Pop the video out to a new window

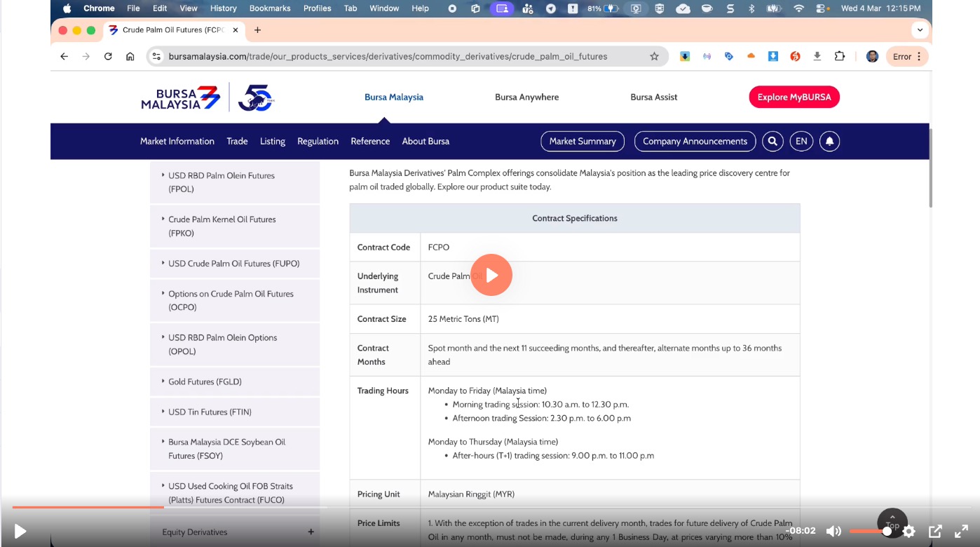coord(935,531)
